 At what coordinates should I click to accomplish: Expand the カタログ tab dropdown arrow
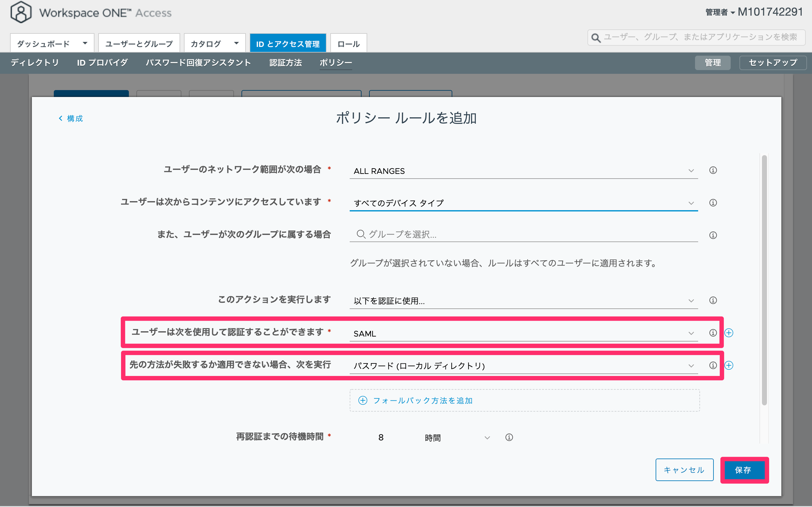(236, 43)
